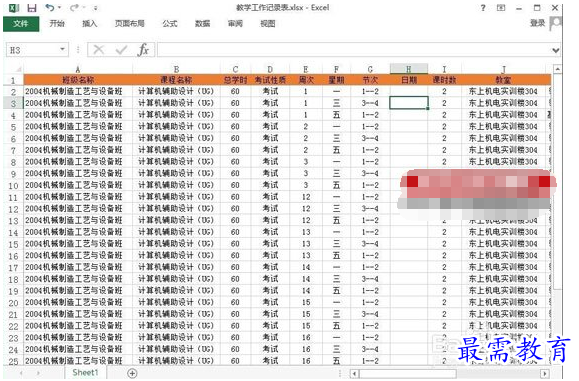This screenshot has height=381, width=579.
Task: Open the Name Box dropdown arrow
Action: tap(63, 49)
